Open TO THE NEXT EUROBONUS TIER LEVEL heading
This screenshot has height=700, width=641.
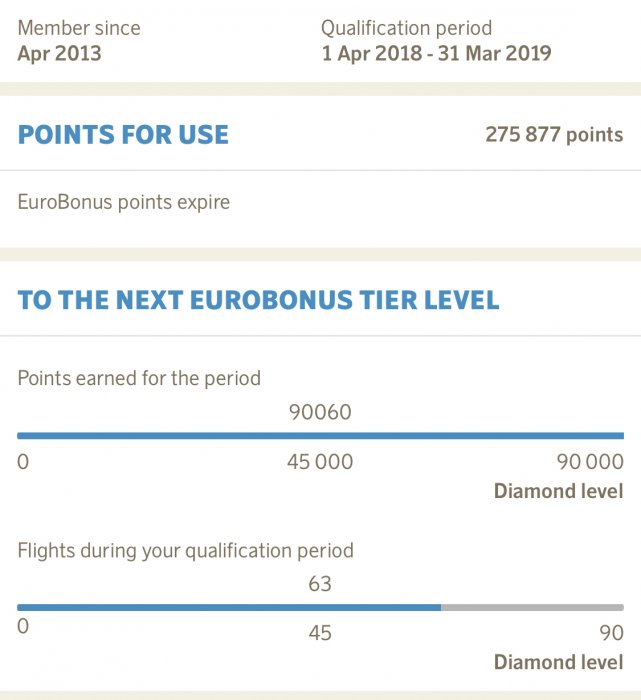258,300
